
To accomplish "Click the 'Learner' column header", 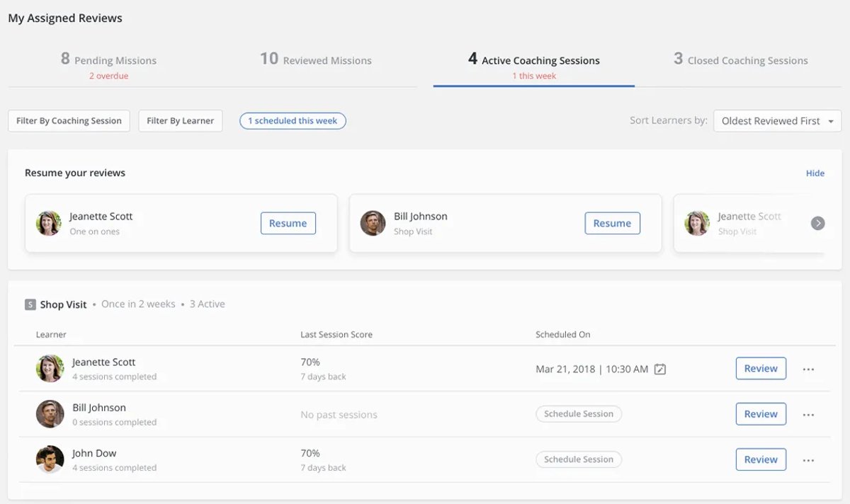I will pyautogui.click(x=51, y=335).
